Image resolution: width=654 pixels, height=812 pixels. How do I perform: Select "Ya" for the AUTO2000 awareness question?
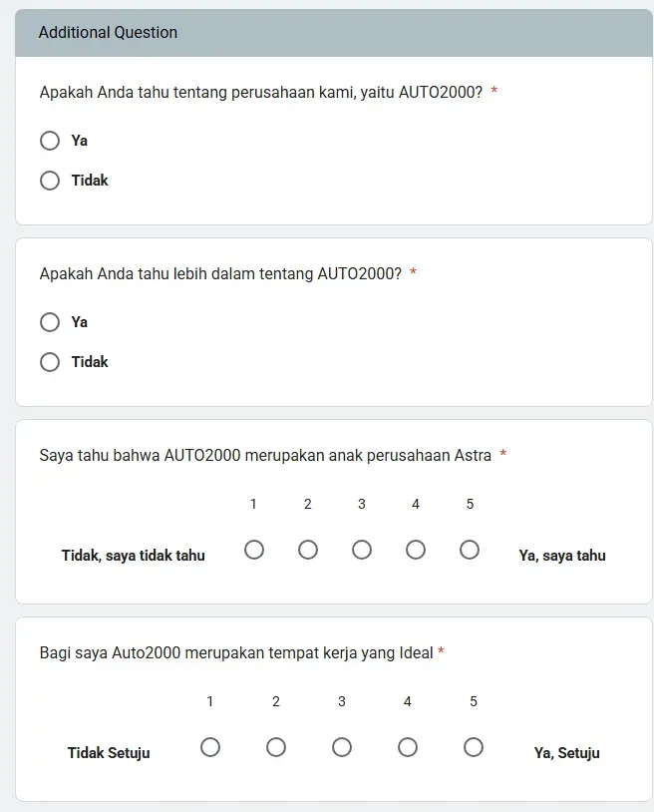point(50,141)
